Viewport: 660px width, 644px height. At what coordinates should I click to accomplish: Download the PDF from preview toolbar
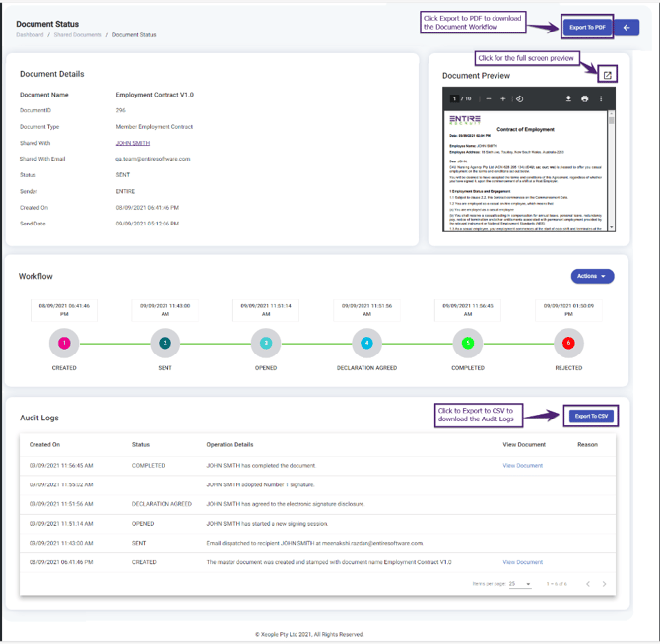point(568,99)
